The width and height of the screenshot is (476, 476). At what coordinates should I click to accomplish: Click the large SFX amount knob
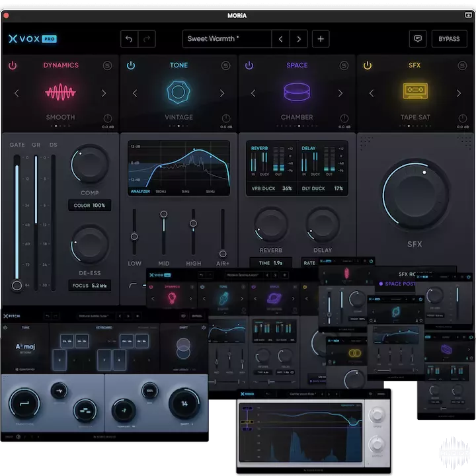click(415, 196)
